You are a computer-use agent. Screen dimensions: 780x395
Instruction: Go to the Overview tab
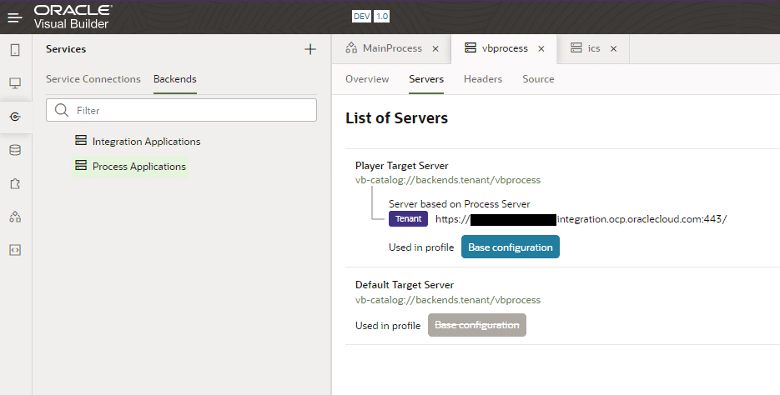pyautogui.click(x=367, y=79)
